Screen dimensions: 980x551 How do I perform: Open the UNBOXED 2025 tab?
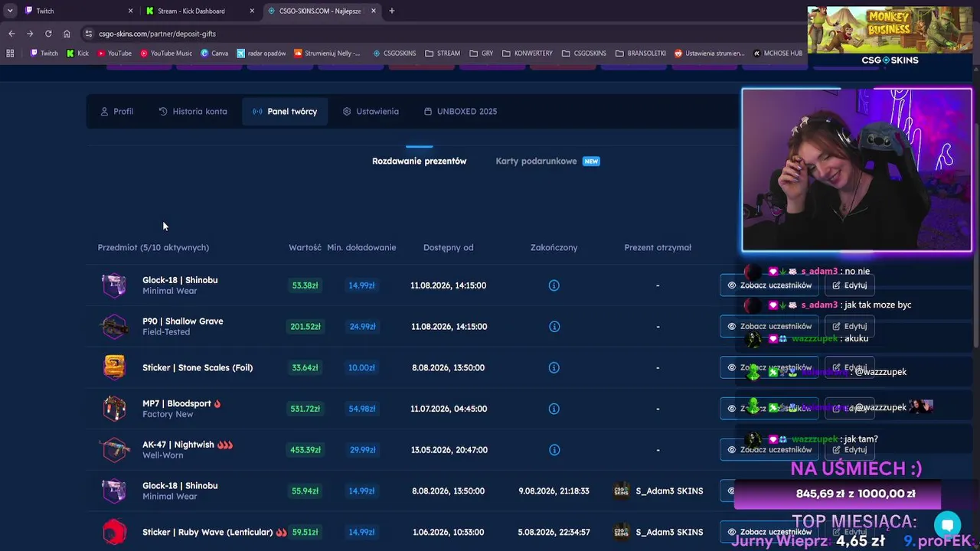(460, 112)
